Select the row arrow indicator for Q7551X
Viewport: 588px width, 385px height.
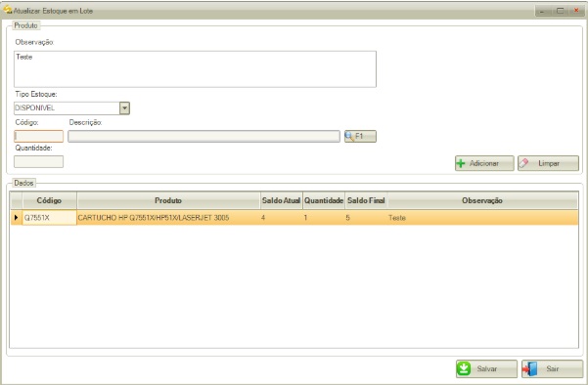(x=16, y=218)
